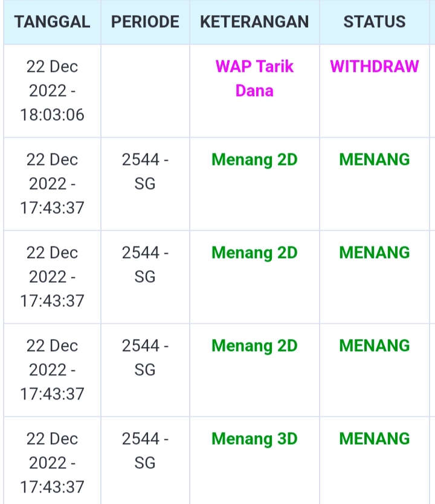Click MENANG status of the first Menang 2D row
Image resolution: width=435 pixels, height=504 pixels.
pyautogui.click(x=374, y=160)
